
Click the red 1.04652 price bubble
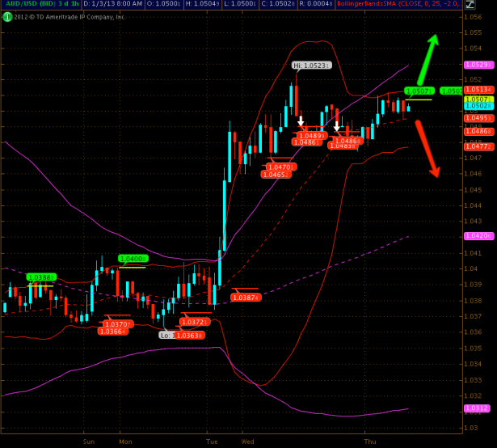(276, 175)
